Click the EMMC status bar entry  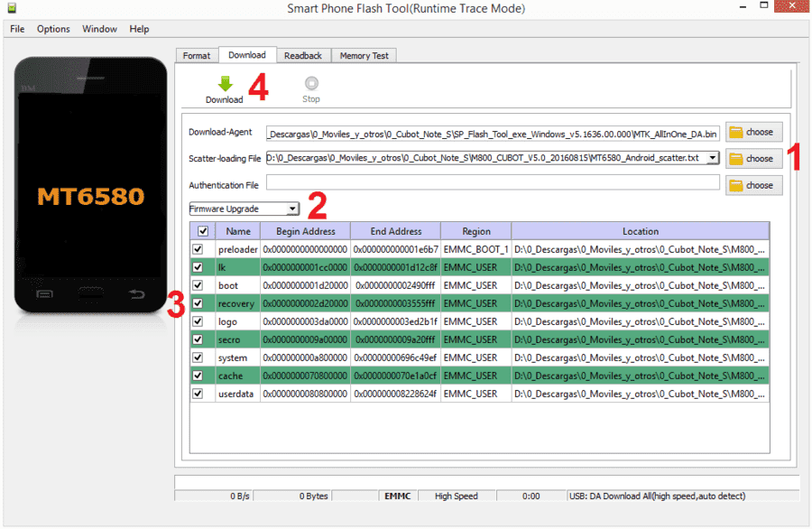tap(398, 496)
